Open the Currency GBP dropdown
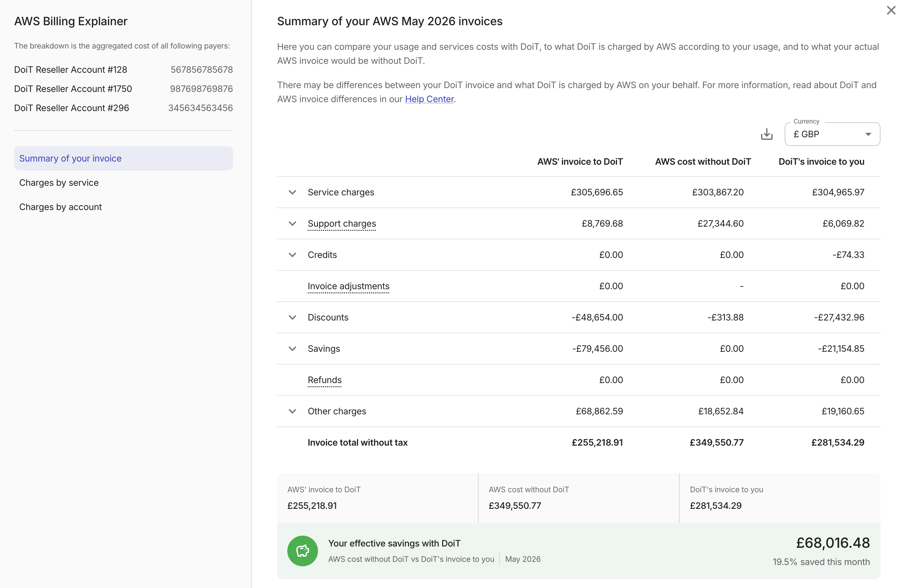This screenshot has height=588, width=906. pos(832,134)
